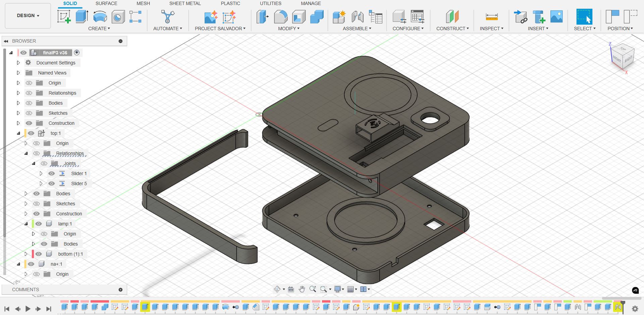644x315 pixels.
Task: Switch to the MESH tab
Action: click(143, 3)
